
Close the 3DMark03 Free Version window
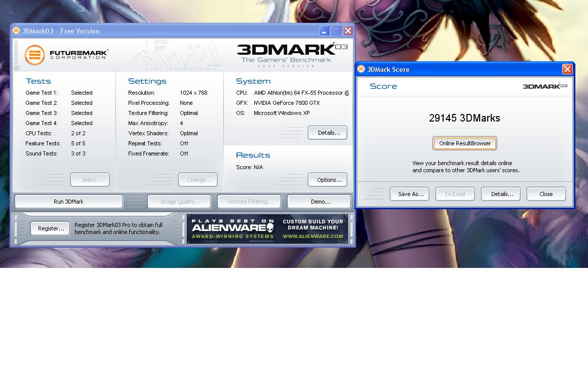coord(348,31)
